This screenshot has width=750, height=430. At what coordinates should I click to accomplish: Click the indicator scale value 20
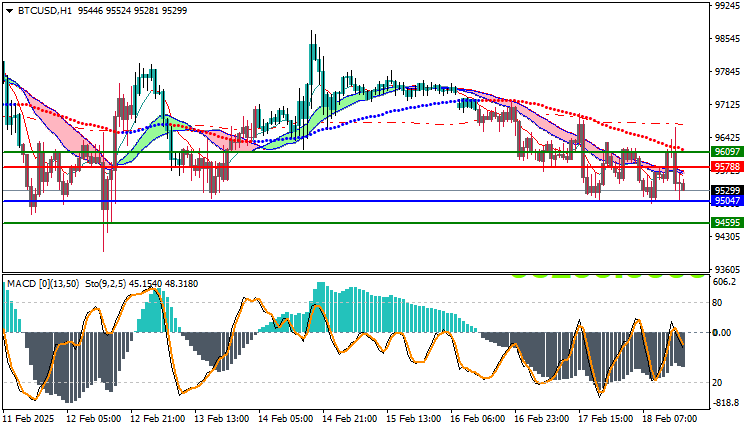pyautogui.click(x=717, y=383)
